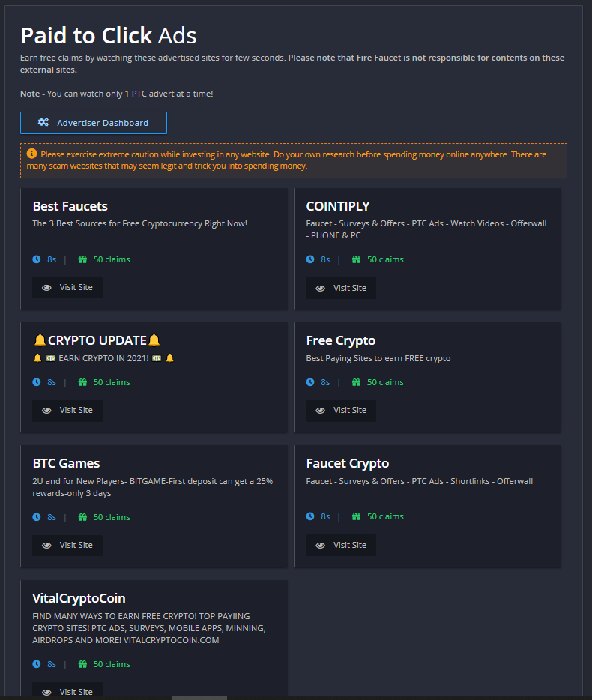Click the Paid to Click Ads heading
This screenshot has height=700, width=592.
109,36
